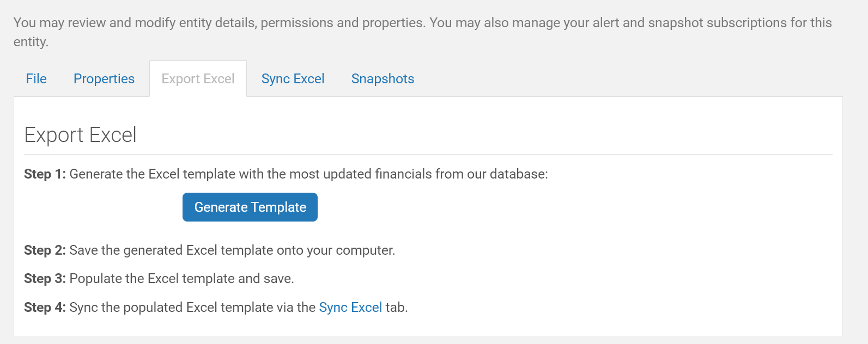Click the entity details description paragraph
The image size is (868, 344).
423,32
